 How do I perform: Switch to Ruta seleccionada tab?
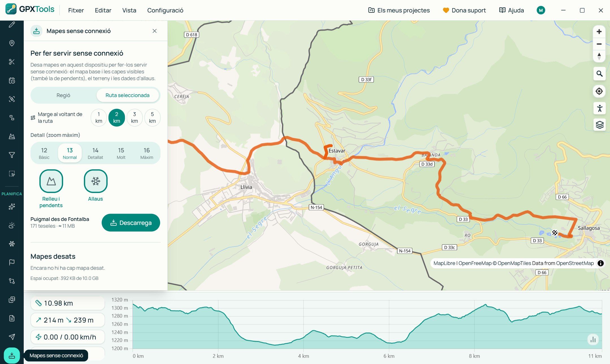[128, 95]
